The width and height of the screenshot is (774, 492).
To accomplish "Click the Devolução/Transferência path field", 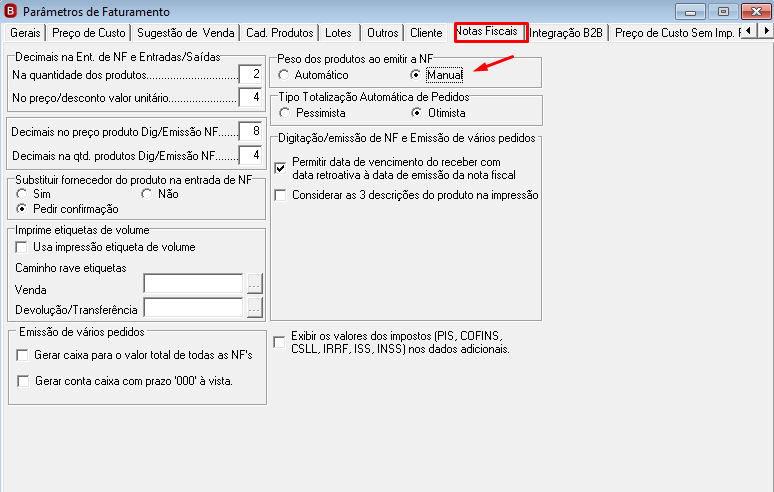I will tap(193, 308).
